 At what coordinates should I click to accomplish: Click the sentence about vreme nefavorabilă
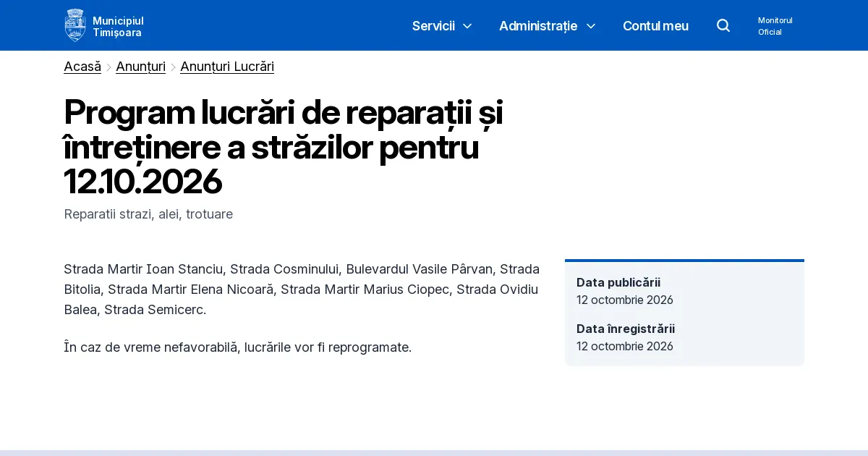click(237, 347)
